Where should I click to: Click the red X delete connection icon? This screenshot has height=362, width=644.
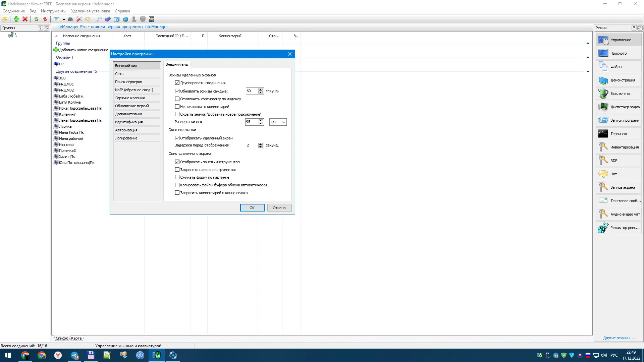click(x=25, y=19)
